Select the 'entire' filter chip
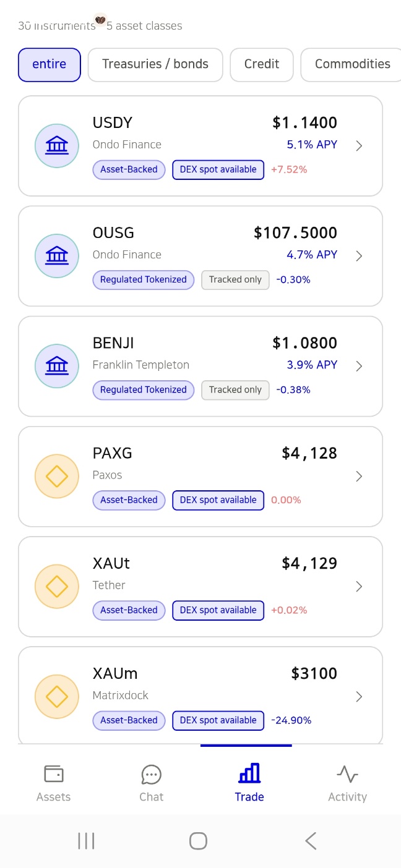Image resolution: width=401 pixels, height=868 pixels. coord(50,64)
